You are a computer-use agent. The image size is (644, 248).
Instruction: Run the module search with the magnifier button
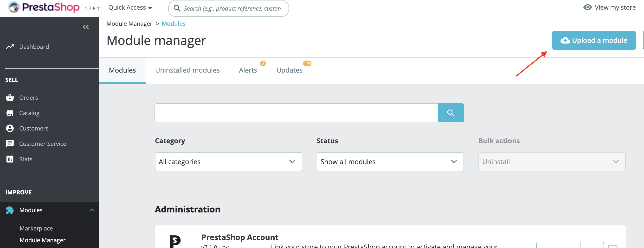click(451, 113)
